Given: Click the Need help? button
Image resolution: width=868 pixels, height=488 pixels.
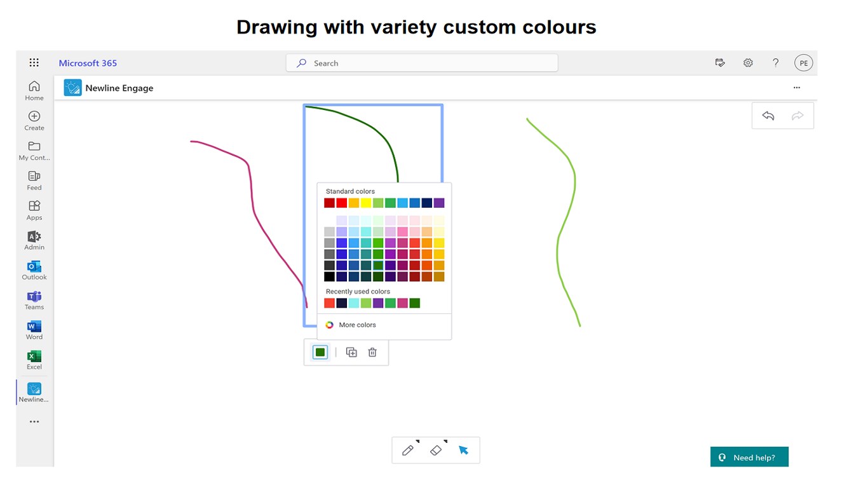Looking at the screenshot, I should 749,457.
